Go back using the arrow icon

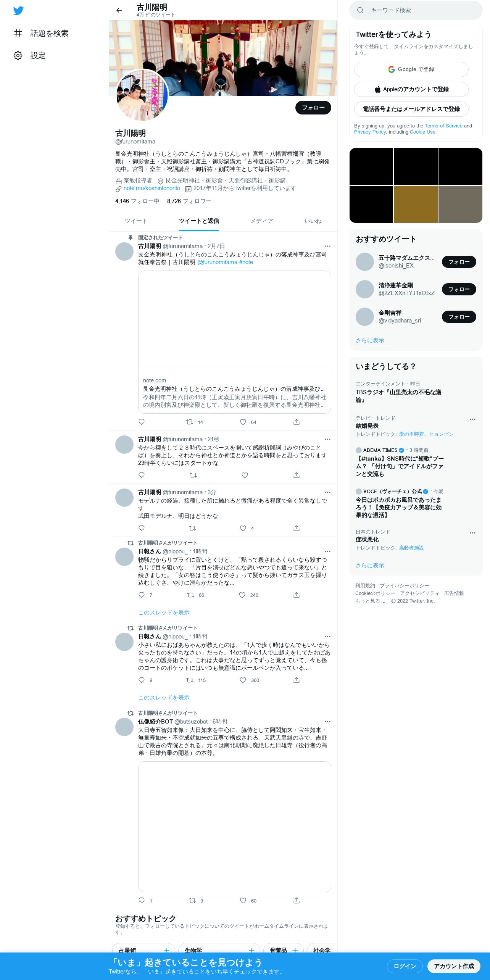coord(119,10)
